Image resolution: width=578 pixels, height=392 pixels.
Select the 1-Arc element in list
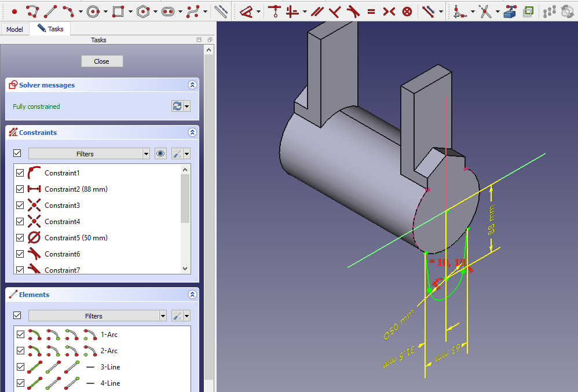[x=109, y=335]
